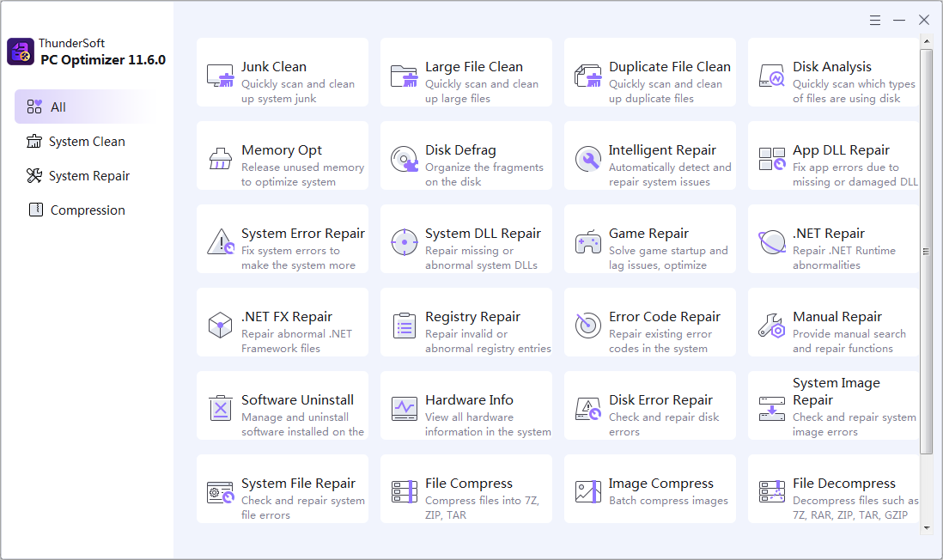Screen dimensions: 943x560
Task: Open the .NET Repair planet icon
Action: click(772, 241)
